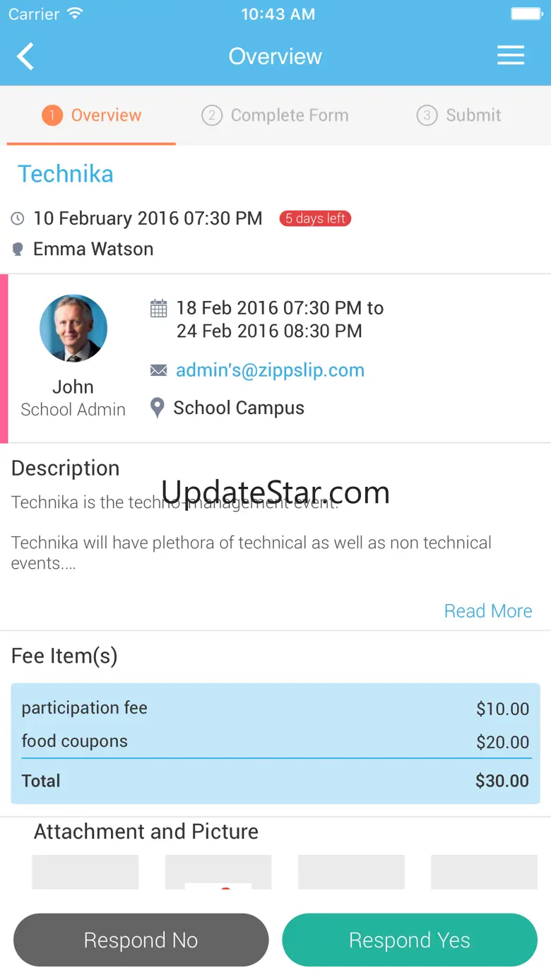This screenshot has height=980, width=551.
Task: Click the person icon next to Emma Watson
Action: [18, 249]
